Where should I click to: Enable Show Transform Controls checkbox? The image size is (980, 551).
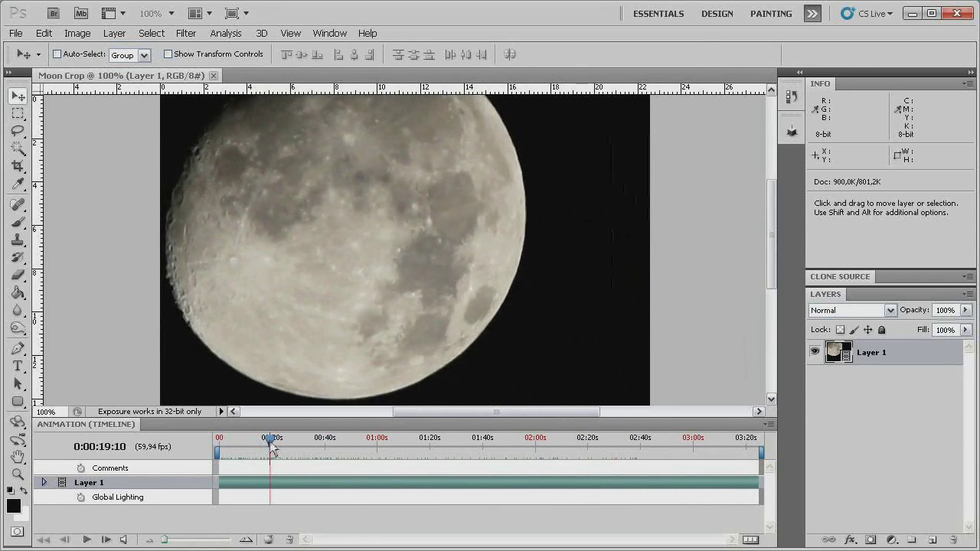point(168,54)
